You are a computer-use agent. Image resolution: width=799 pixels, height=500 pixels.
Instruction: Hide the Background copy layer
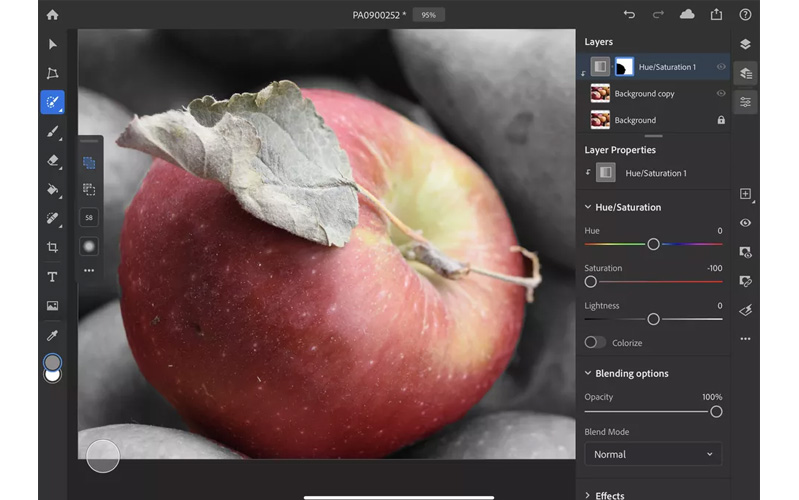(721, 93)
